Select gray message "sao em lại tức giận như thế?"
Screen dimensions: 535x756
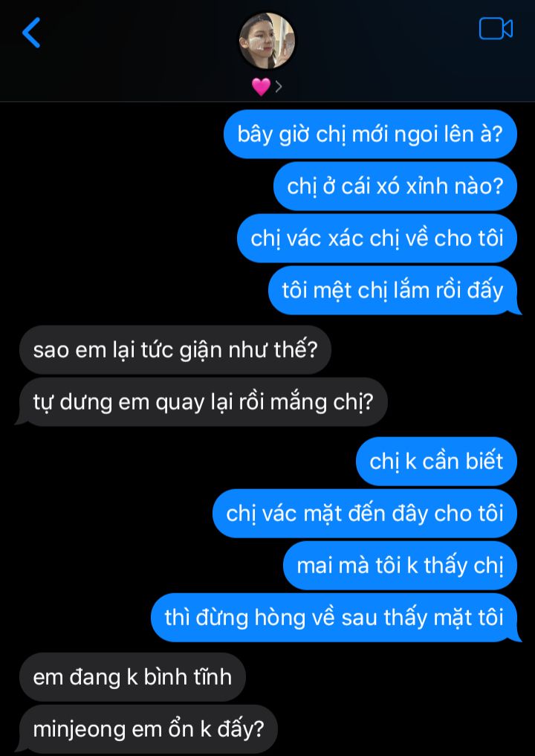point(175,349)
